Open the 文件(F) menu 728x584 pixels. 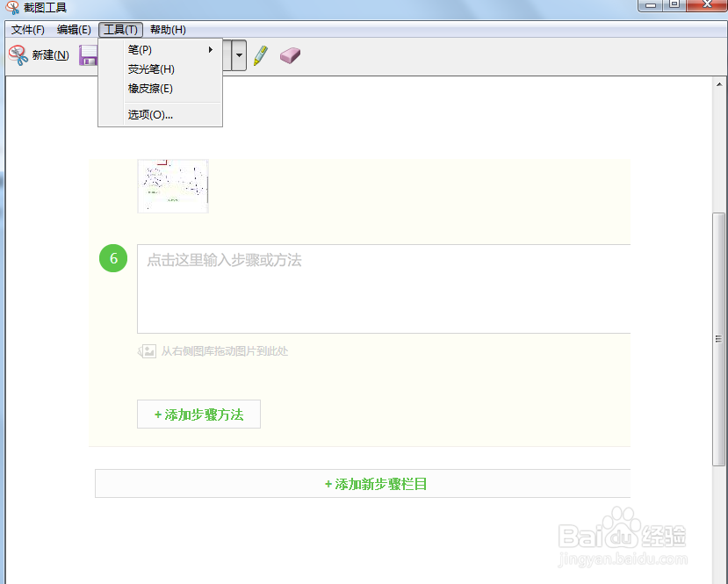(27, 29)
